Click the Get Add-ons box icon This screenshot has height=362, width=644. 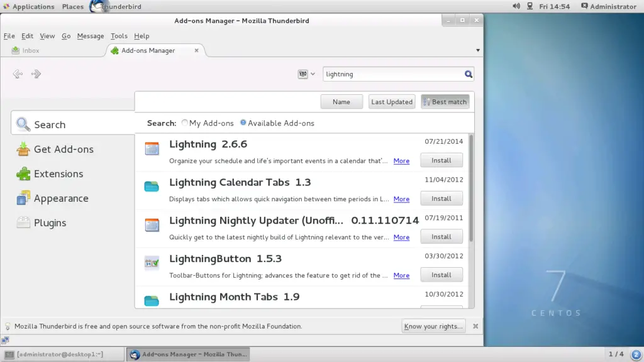click(x=23, y=149)
